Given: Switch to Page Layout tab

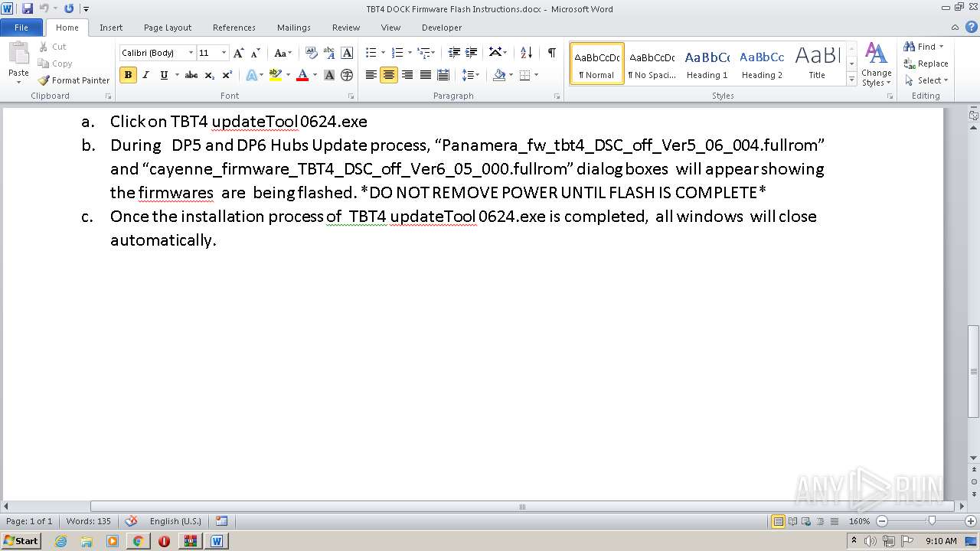Looking at the screenshot, I should tap(168, 28).
